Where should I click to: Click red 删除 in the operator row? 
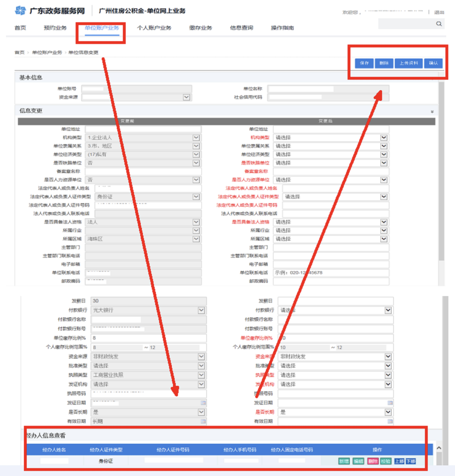pyautogui.click(x=373, y=461)
